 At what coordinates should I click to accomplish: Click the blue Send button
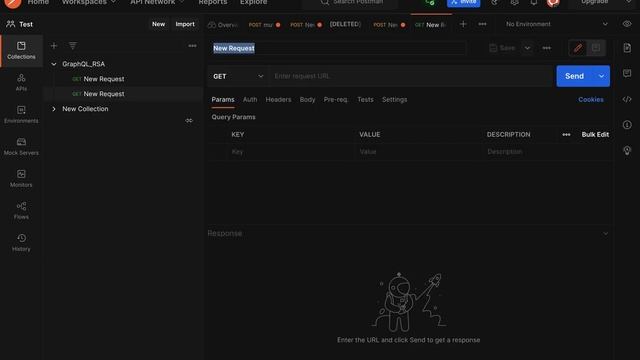[x=575, y=76]
